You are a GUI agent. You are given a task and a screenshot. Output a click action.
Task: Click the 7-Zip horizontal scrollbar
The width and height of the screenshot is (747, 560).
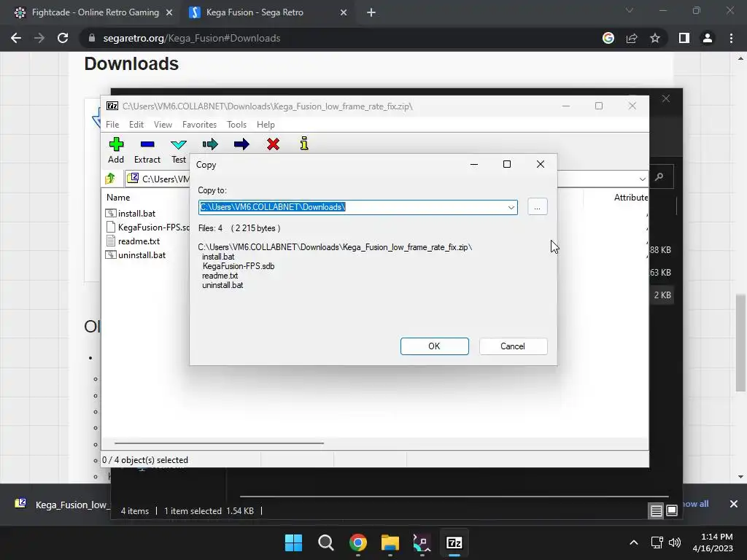point(219,443)
